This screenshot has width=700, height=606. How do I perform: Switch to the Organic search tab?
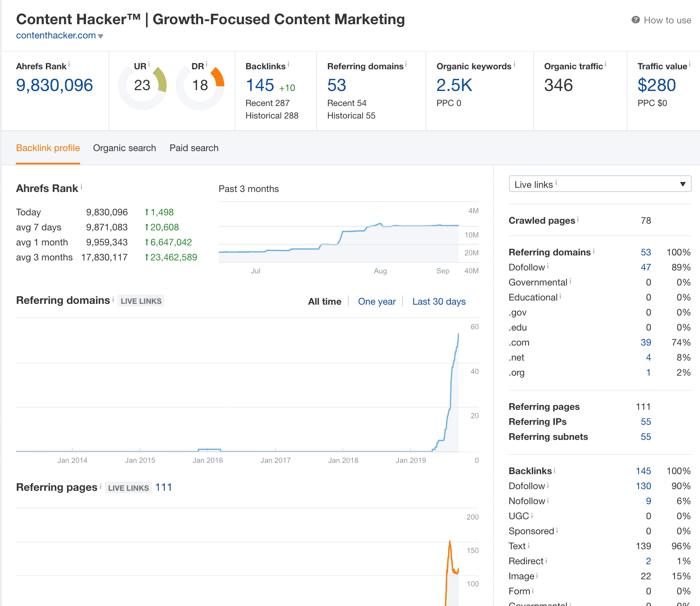(x=124, y=148)
